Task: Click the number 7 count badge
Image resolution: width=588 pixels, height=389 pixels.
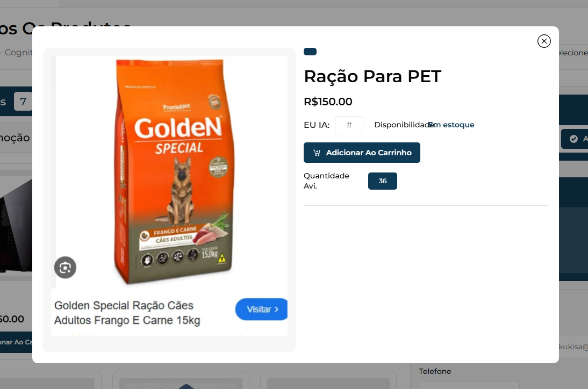Action: pyautogui.click(x=23, y=102)
